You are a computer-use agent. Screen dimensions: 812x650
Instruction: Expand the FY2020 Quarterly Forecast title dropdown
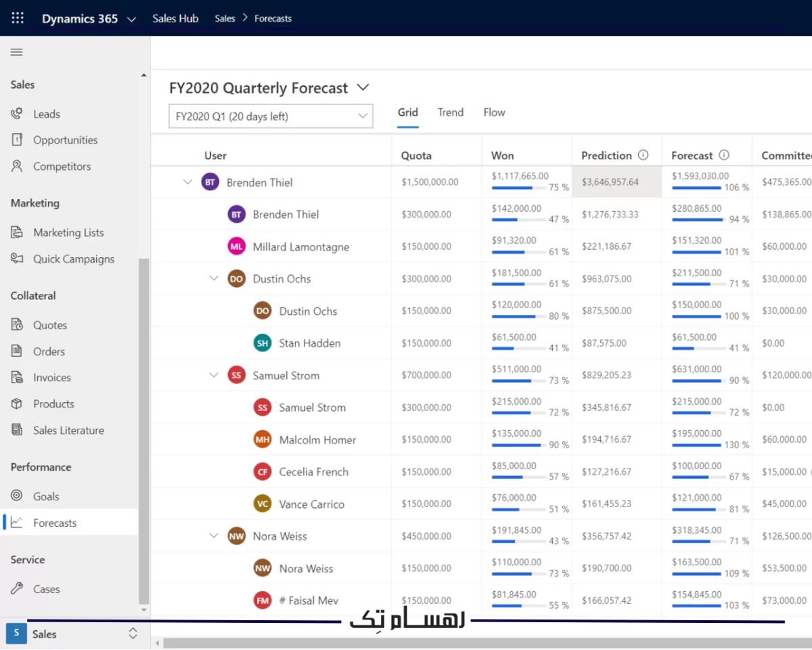pyautogui.click(x=363, y=87)
